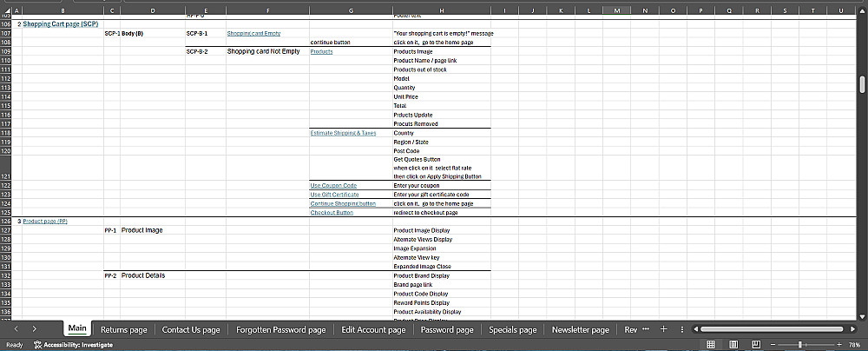
Task: Click horizontal scrollbar left arrow
Action: 695,329
